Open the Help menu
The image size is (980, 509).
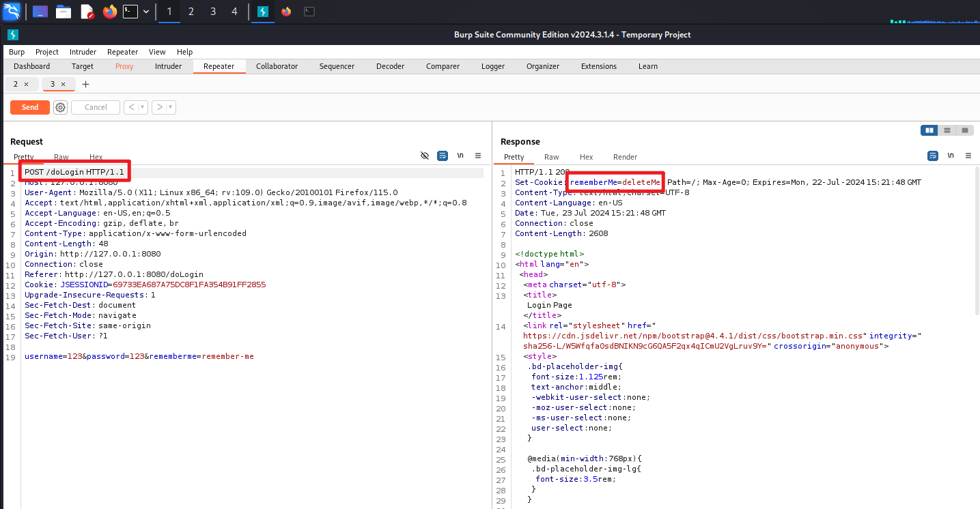coord(184,52)
